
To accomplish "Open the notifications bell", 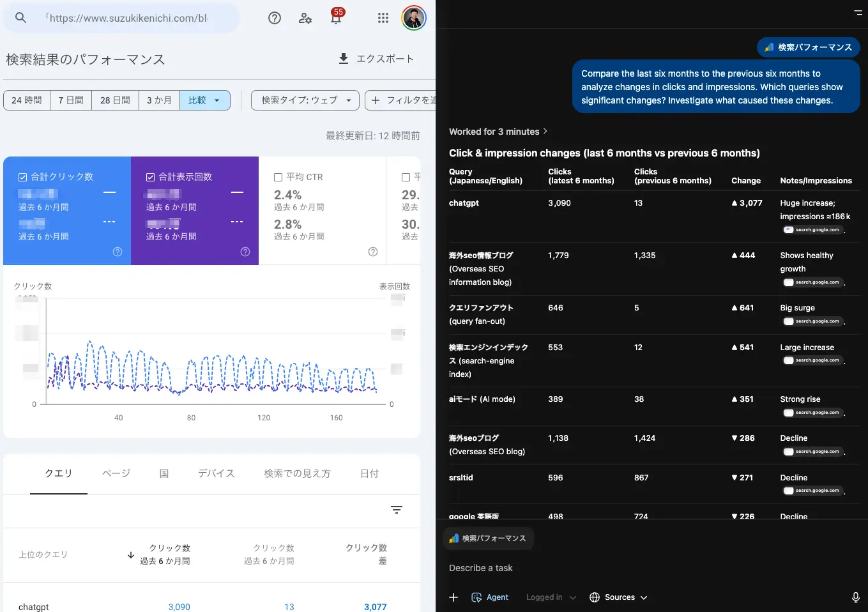I will pos(335,19).
